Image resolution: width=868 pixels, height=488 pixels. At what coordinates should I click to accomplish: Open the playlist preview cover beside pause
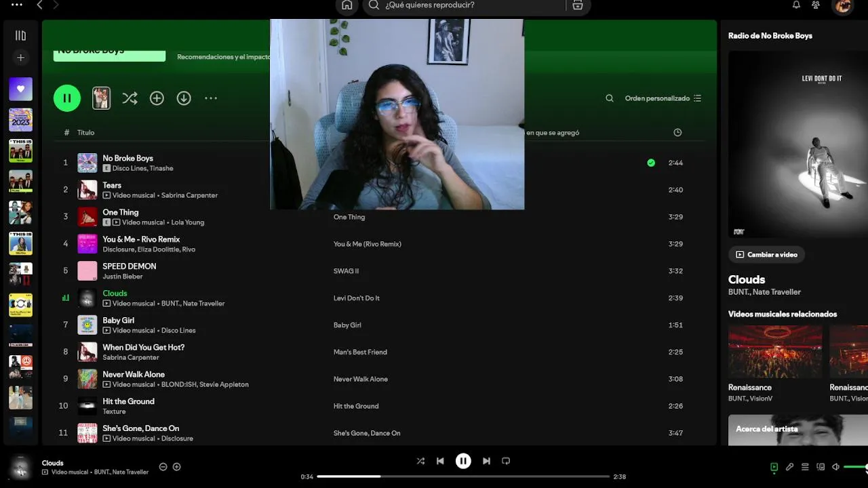[101, 98]
